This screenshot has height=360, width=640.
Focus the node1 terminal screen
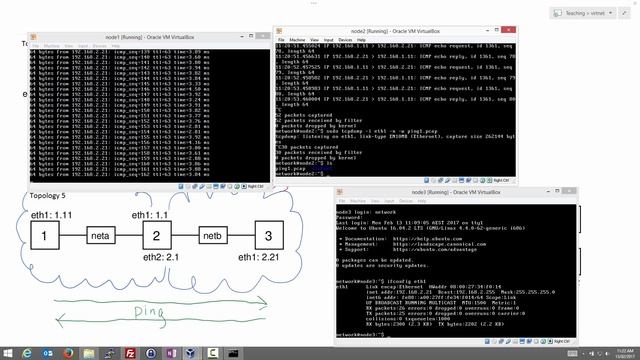pyautogui.click(x=150, y=116)
